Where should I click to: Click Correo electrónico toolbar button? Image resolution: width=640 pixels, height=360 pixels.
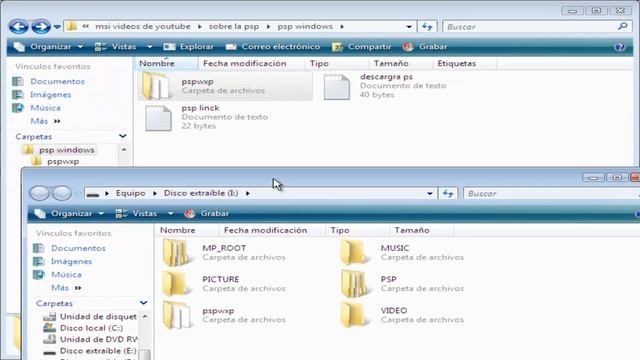(273, 47)
